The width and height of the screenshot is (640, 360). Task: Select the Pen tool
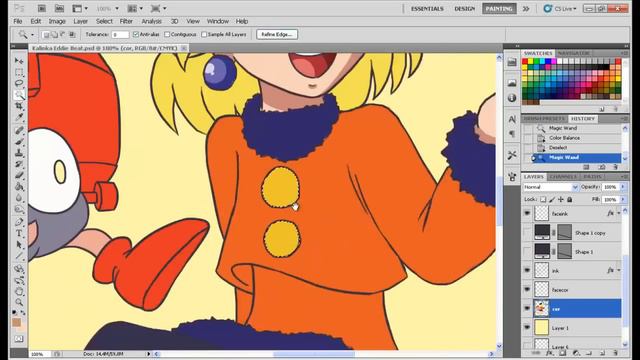(19, 222)
